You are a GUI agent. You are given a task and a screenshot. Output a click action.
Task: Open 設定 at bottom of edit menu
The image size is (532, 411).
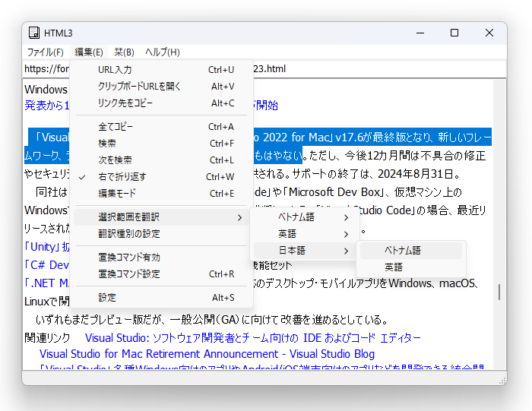point(161,298)
